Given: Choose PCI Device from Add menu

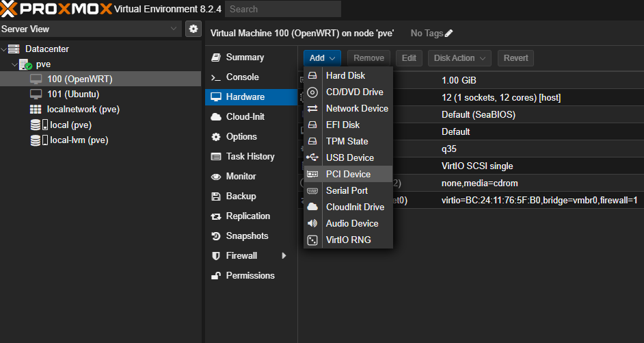Looking at the screenshot, I should (348, 174).
